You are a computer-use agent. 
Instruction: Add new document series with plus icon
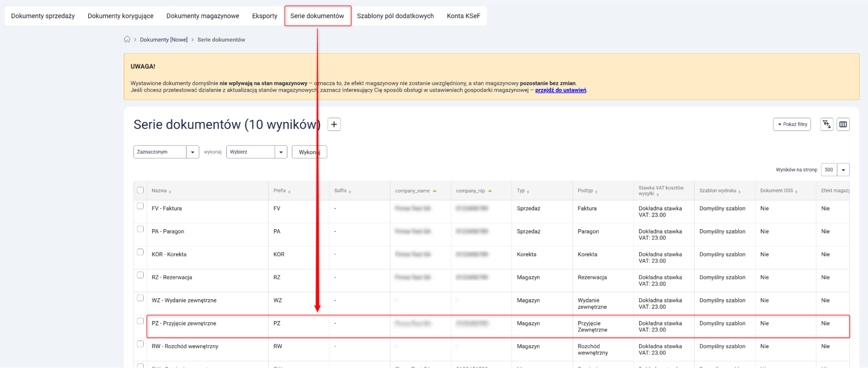[333, 125]
